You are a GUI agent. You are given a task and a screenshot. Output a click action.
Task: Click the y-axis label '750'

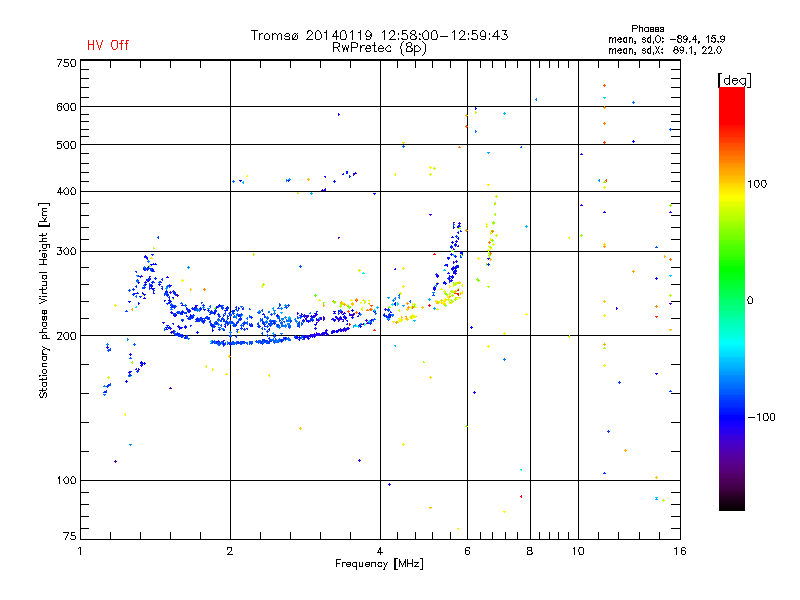(66, 63)
